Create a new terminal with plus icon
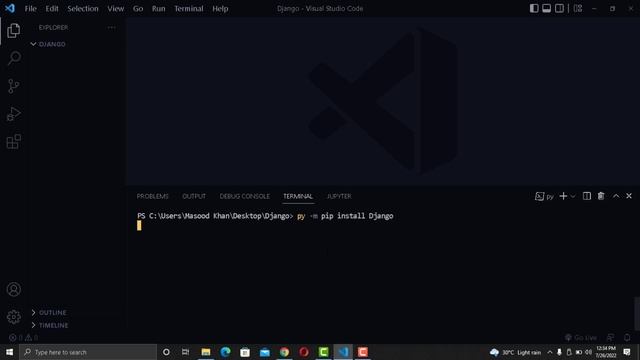Image resolution: width=640 pixels, height=360 pixels. (x=563, y=196)
